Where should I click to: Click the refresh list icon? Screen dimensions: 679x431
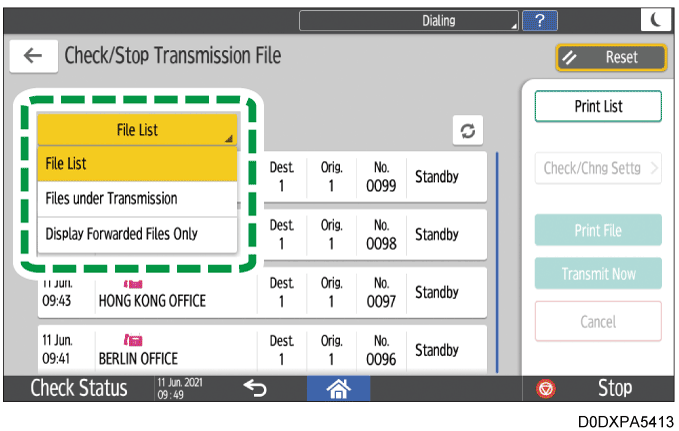click(x=468, y=132)
